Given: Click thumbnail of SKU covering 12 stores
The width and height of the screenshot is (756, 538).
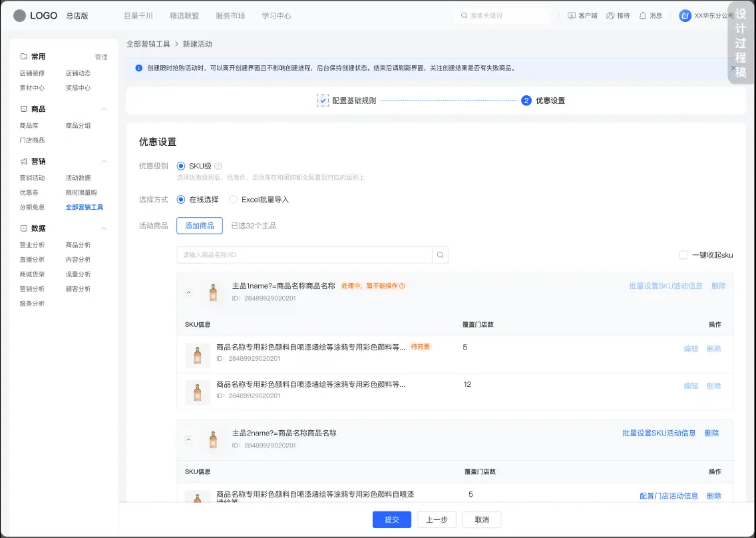Looking at the screenshot, I should (197, 392).
